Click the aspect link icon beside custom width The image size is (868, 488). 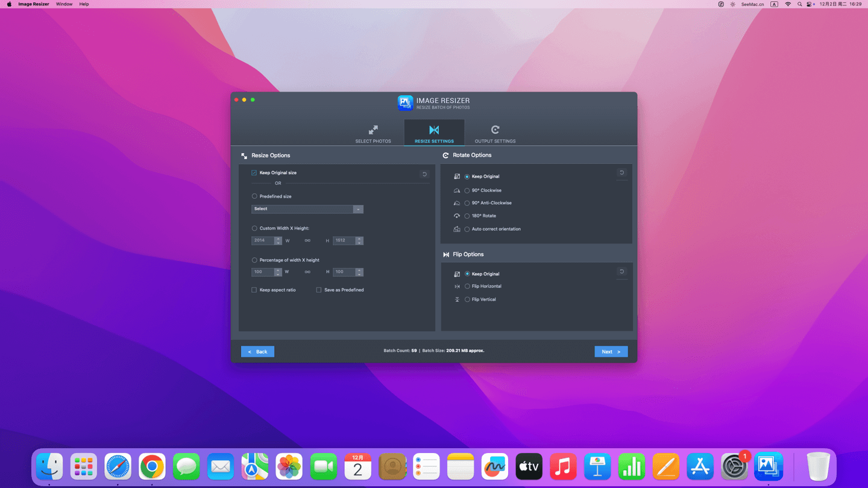tap(307, 240)
